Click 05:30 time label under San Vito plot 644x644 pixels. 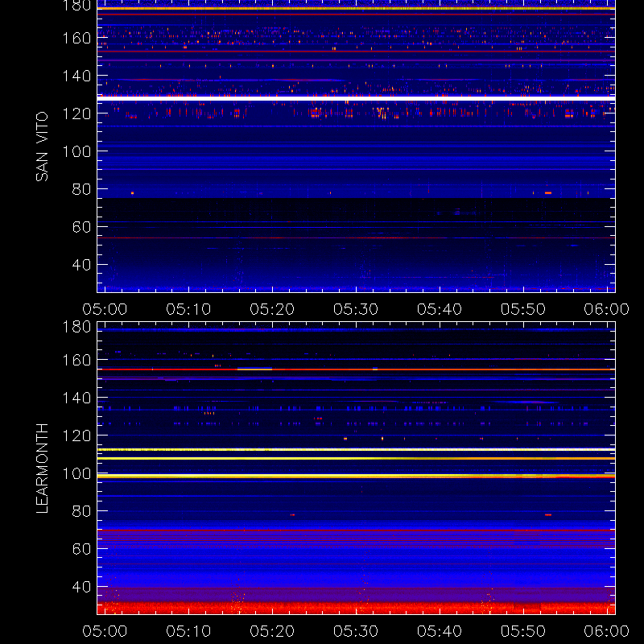pyautogui.click(x=356, y=309)
